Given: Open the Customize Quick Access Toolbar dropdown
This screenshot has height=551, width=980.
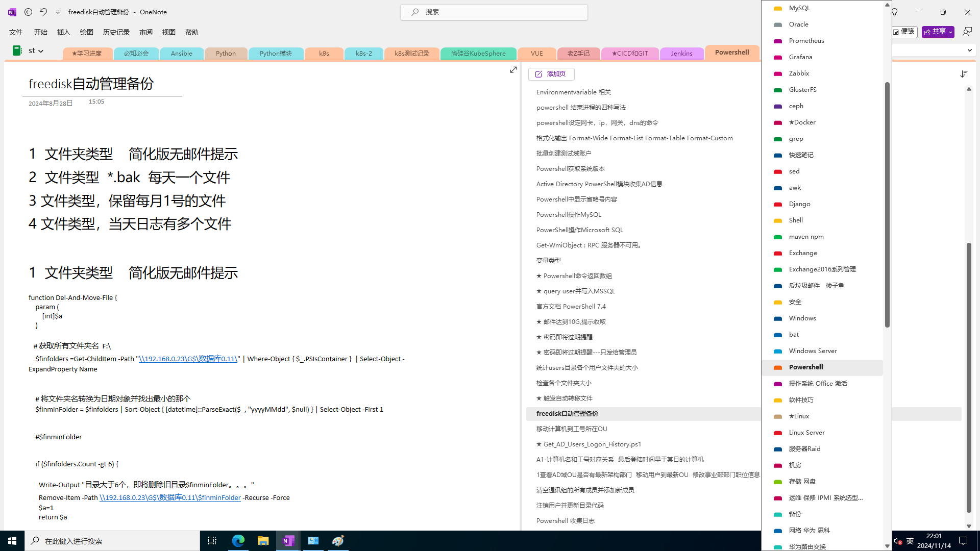Looking at the screenshot, I should point(58,12).
